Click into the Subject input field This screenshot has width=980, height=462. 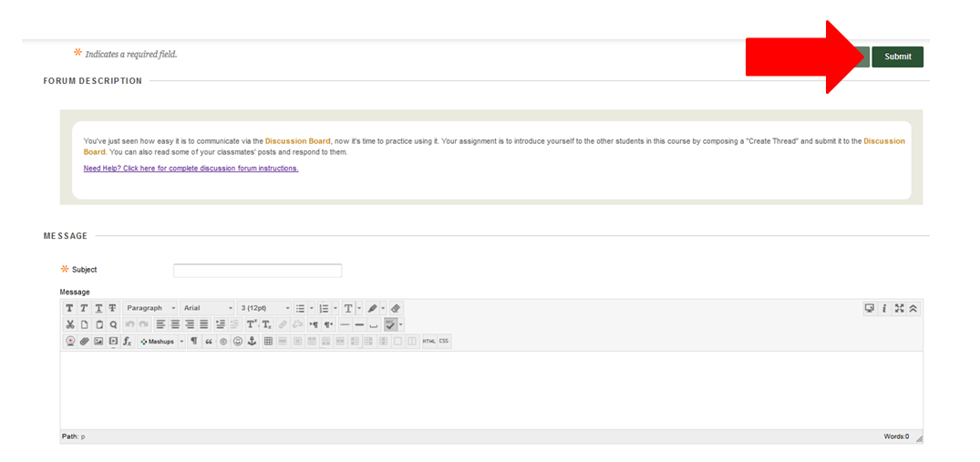point(257,271)
